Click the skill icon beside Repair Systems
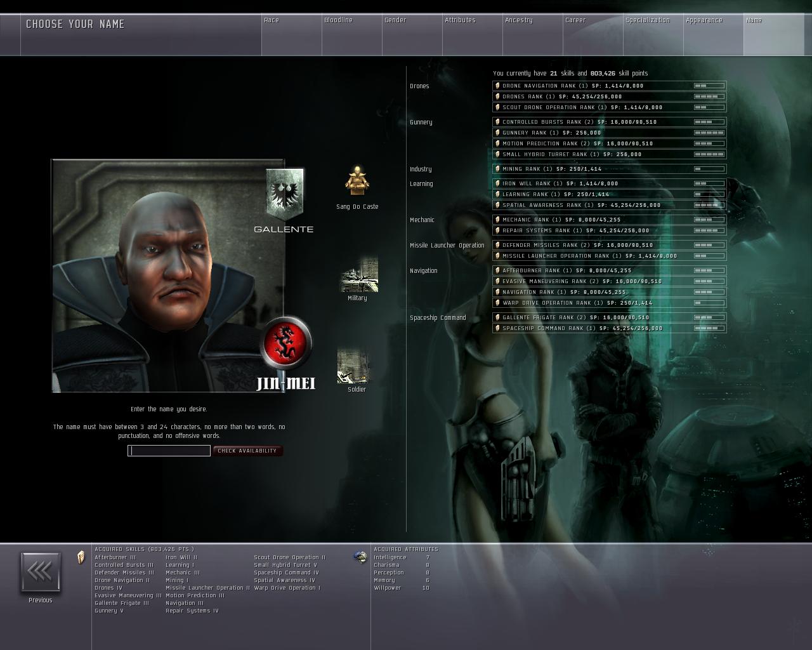Image resolution: width=812 pixels, height=650 pixels. click(x=498, y=230)
